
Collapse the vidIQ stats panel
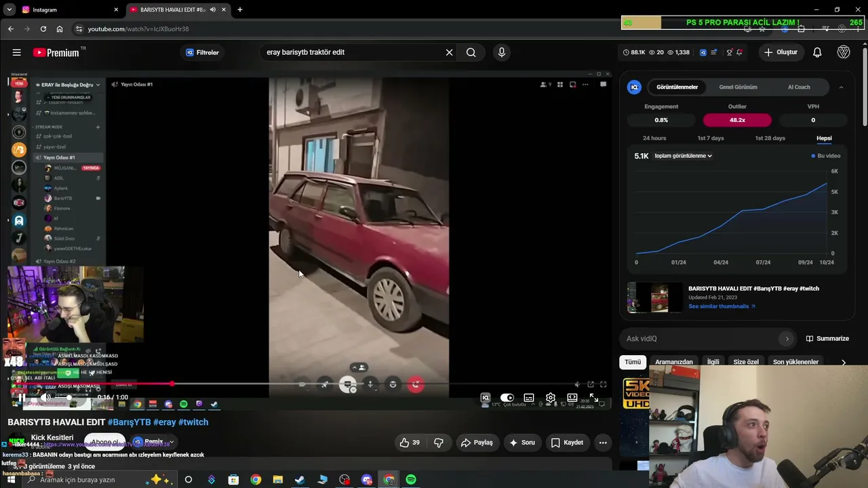841,87
